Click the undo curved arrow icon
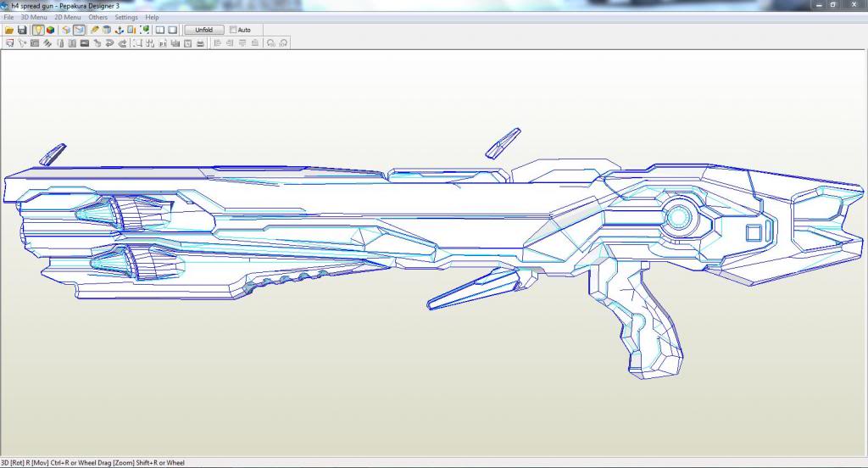This screenshot has width=868, height=468. [109, 43]
